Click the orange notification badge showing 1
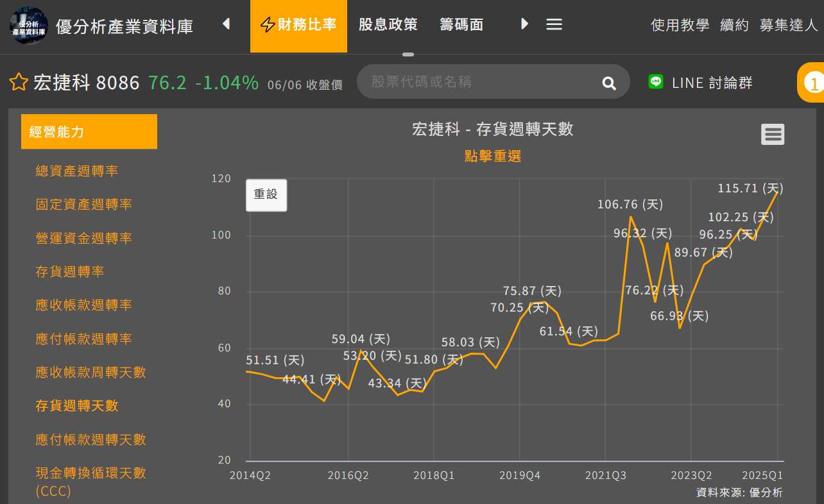824x504 pixels. coord(811,83)
